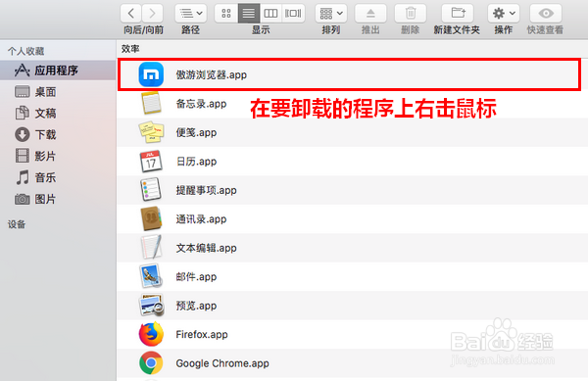
Task: Select the Google Chrome app icon
Action: point(151,362)
